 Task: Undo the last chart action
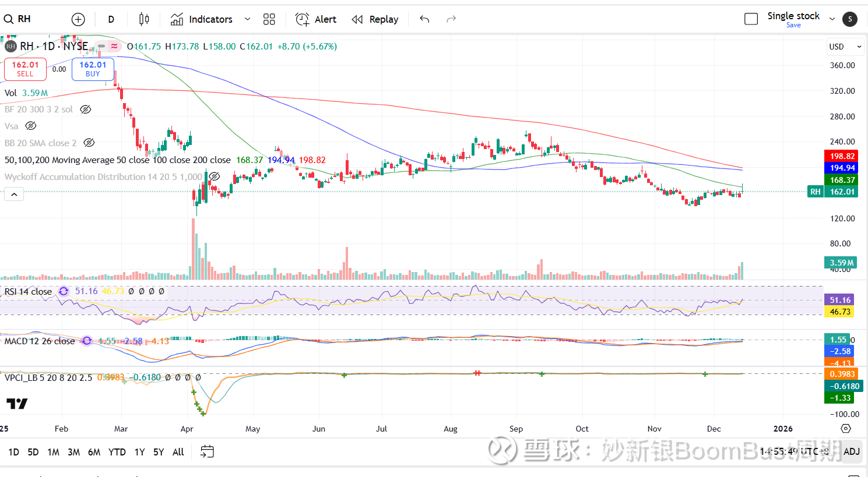pos(424,19)
